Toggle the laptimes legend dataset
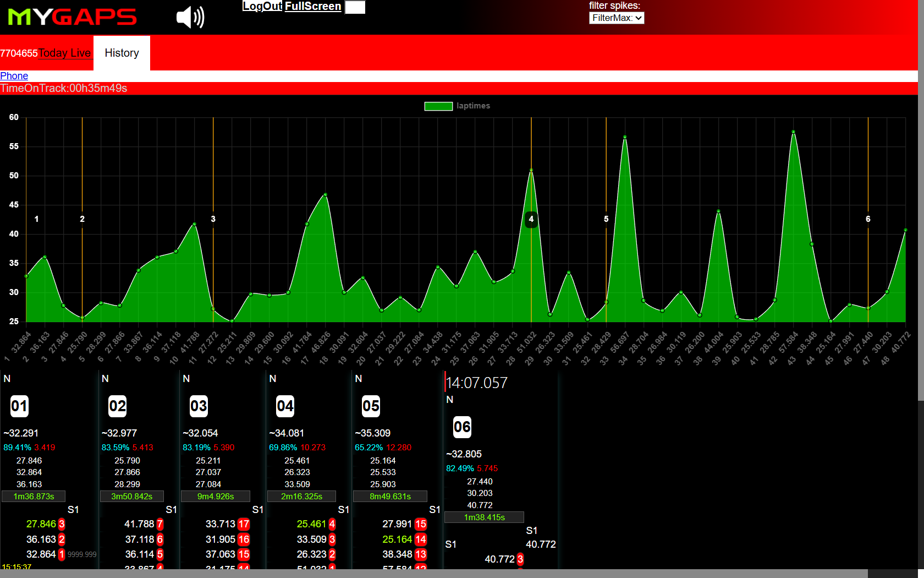 point(438,106)
